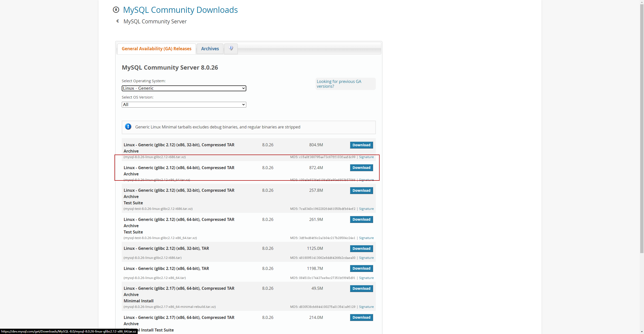The image size is (644, 334).
Task: Click MD5 value 084510c174437ee9ec27351bf9945d91
Action: pyautogui.click(x=327, y=278)
